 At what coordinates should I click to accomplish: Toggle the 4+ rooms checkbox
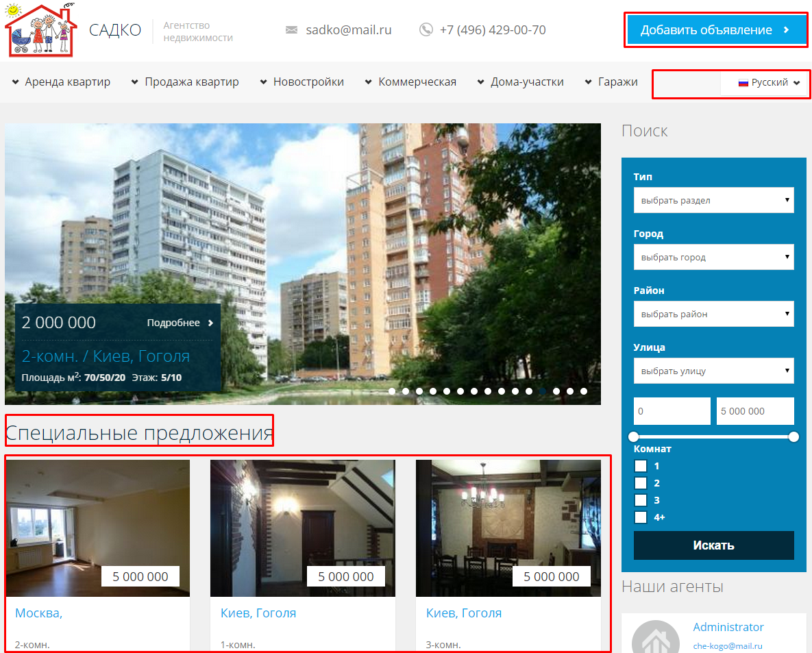coord(641,517)
